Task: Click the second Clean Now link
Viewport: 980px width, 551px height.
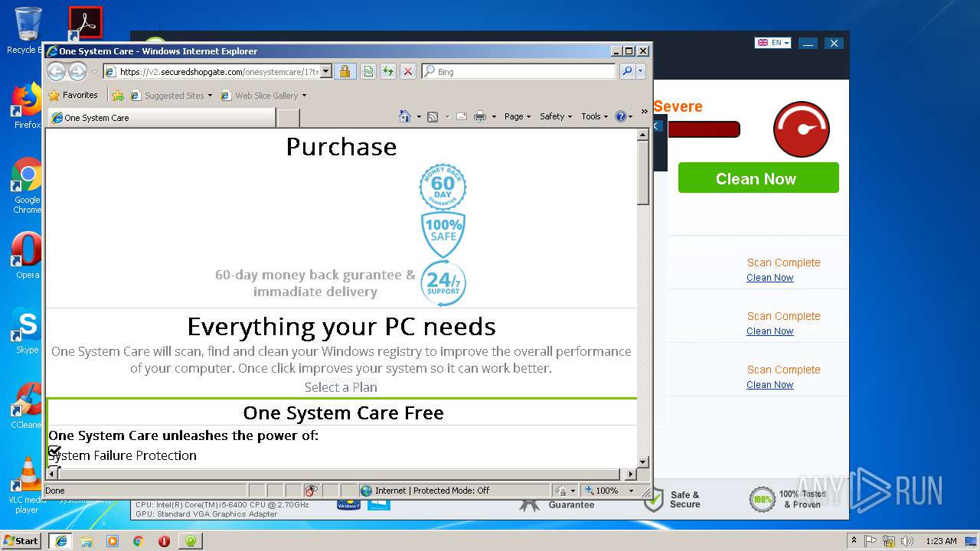Action: click(769, 331)
